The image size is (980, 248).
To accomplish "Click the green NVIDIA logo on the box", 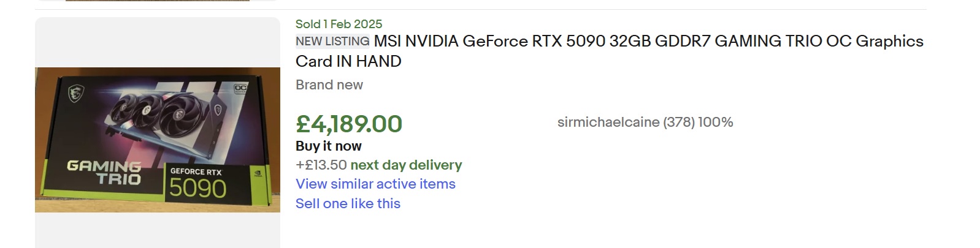I will tap(258, 173).
